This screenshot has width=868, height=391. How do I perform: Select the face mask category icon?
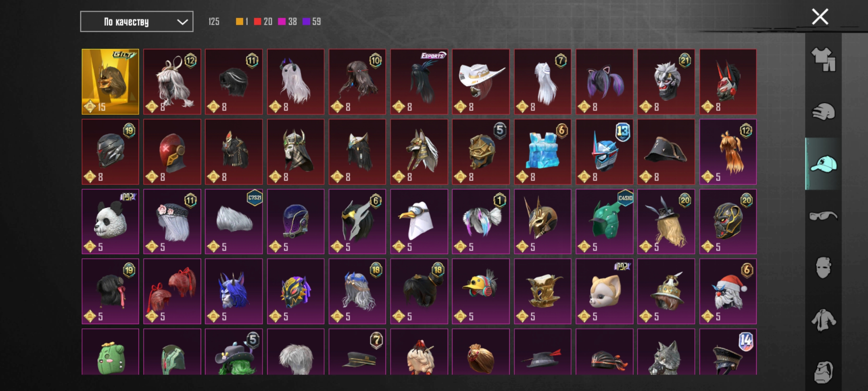coord(824,268)
